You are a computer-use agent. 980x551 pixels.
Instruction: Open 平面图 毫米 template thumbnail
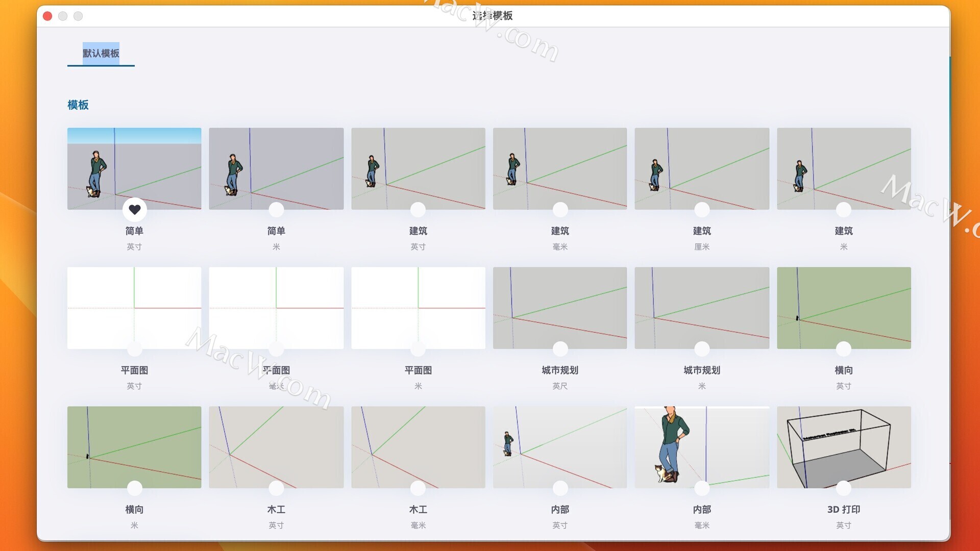[276, 308]
